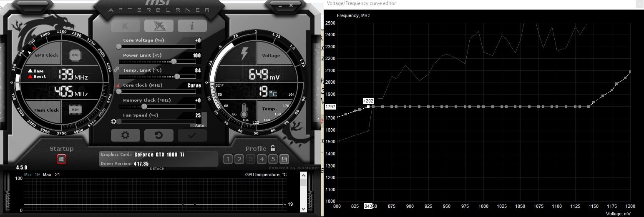This screenshot has height=217, width=644.
Task: Click the GPU temperature graph label
Action: coord(266,175)
